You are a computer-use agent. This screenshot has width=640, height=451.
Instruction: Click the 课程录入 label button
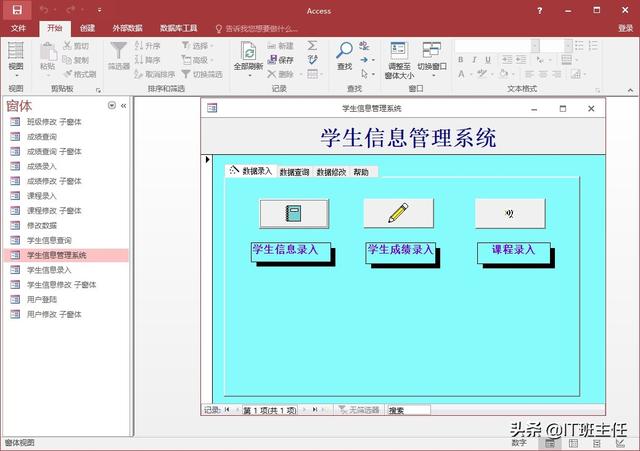[x=512, y=250]
